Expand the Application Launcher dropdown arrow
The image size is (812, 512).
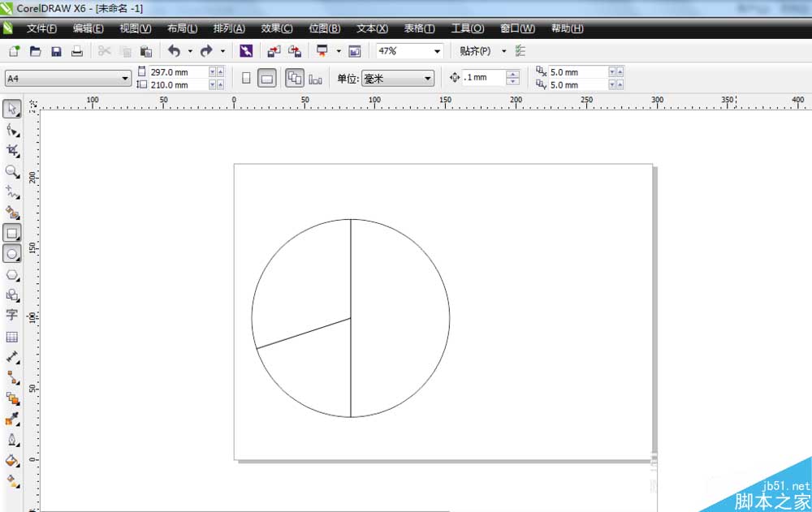point(339,51)
